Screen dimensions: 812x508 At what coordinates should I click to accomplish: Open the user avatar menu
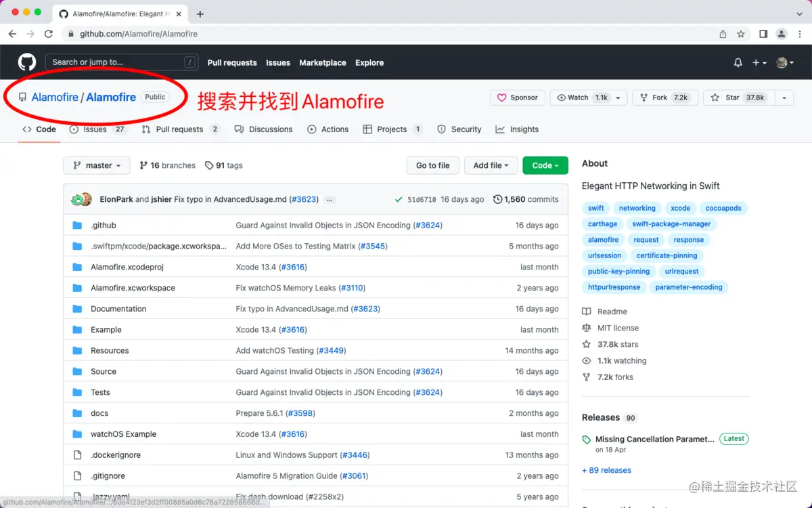[x=785, y=62]
